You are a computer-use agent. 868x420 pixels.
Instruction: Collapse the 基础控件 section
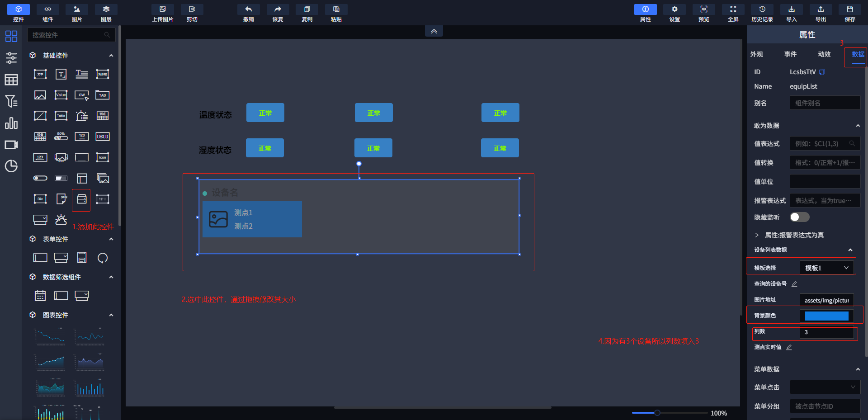tap(111, 55)
